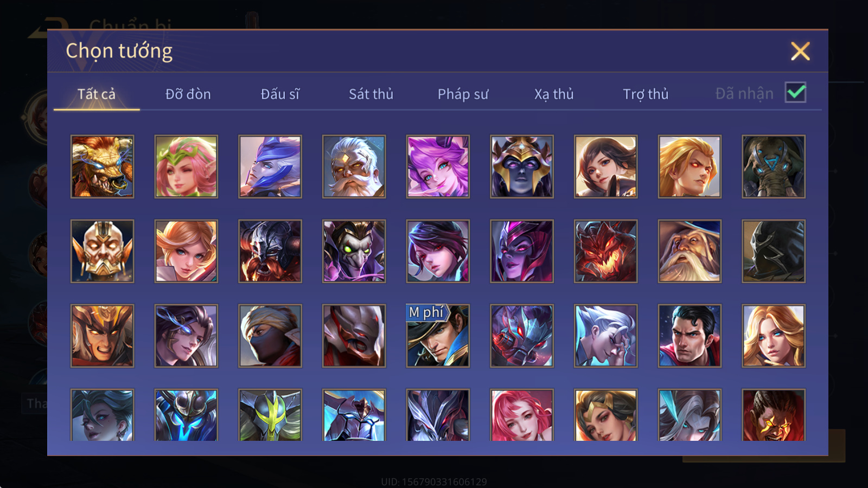Show the Xạ thủ hero category
Viewport: 868px width, 488px height.
point(554,94)
